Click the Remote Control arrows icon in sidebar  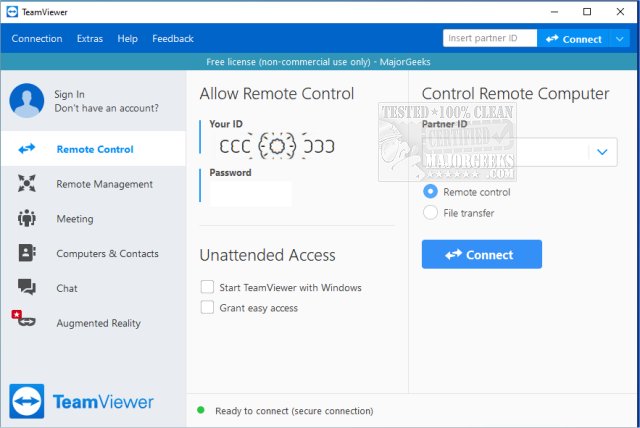click(27, 149)
